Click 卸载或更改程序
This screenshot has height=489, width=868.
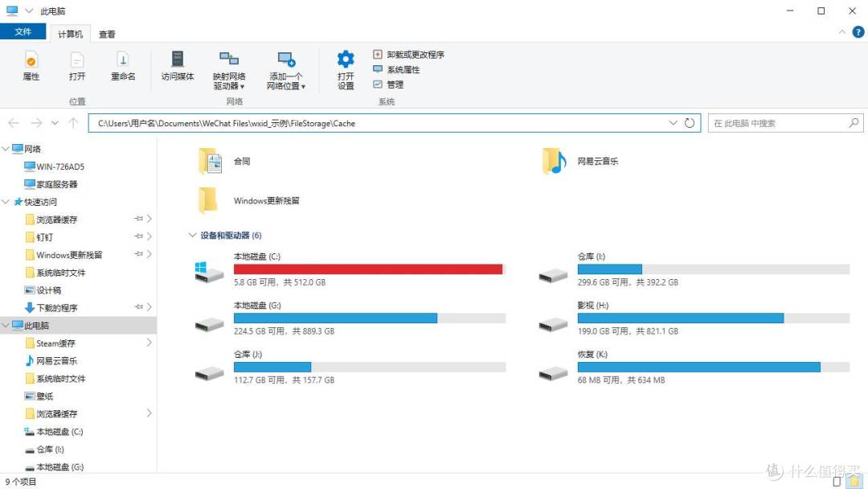tap(408, 54)
